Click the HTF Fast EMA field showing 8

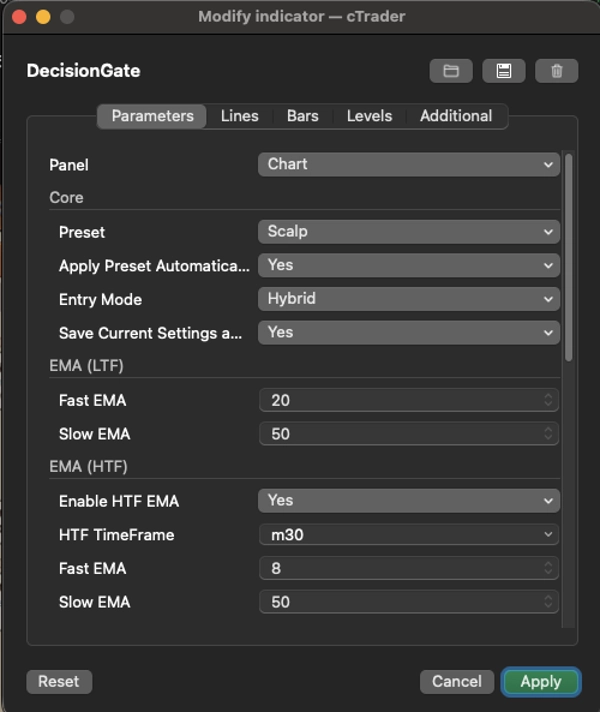coord(409,568)
